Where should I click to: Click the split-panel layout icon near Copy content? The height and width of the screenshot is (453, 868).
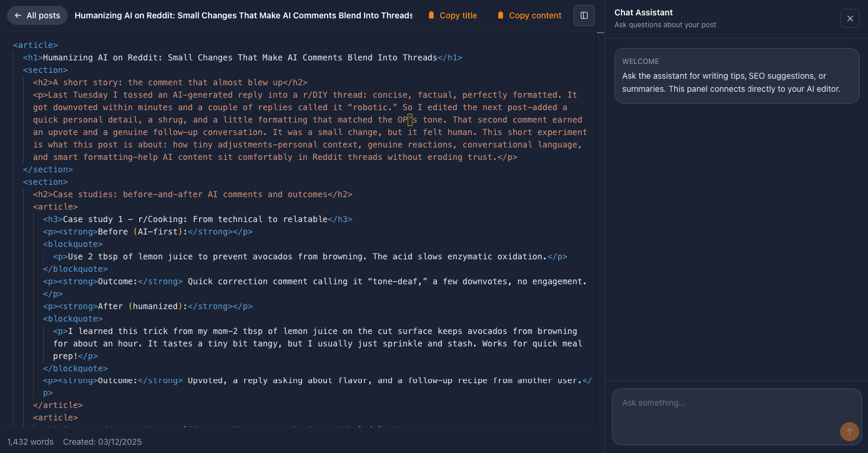(x=584, y=15)
